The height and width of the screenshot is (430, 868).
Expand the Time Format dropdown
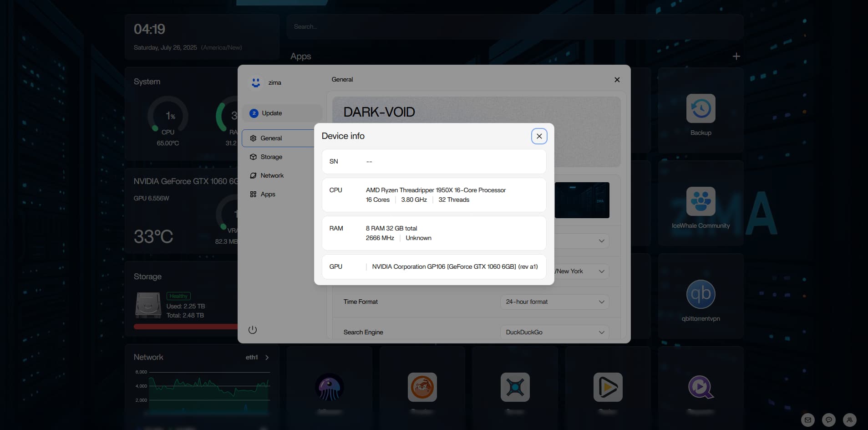[x=554, y=302]
